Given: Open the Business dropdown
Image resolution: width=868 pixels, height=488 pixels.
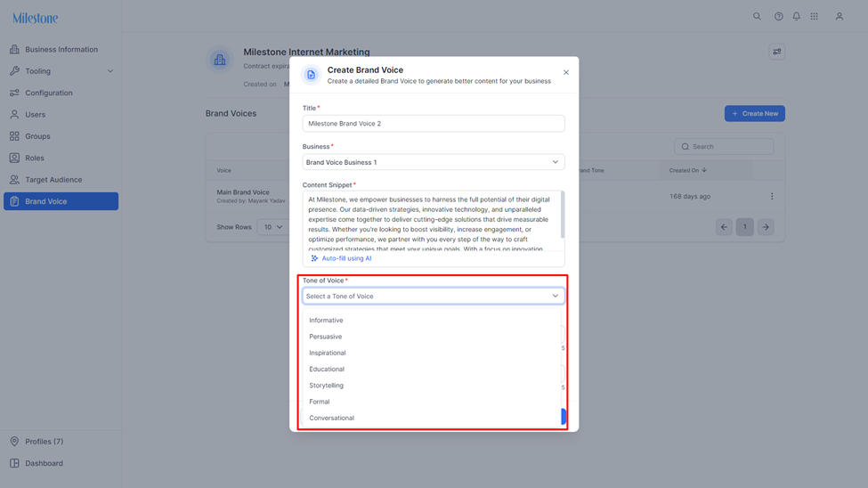Looking at the screenshot, I should coord(434,162).
